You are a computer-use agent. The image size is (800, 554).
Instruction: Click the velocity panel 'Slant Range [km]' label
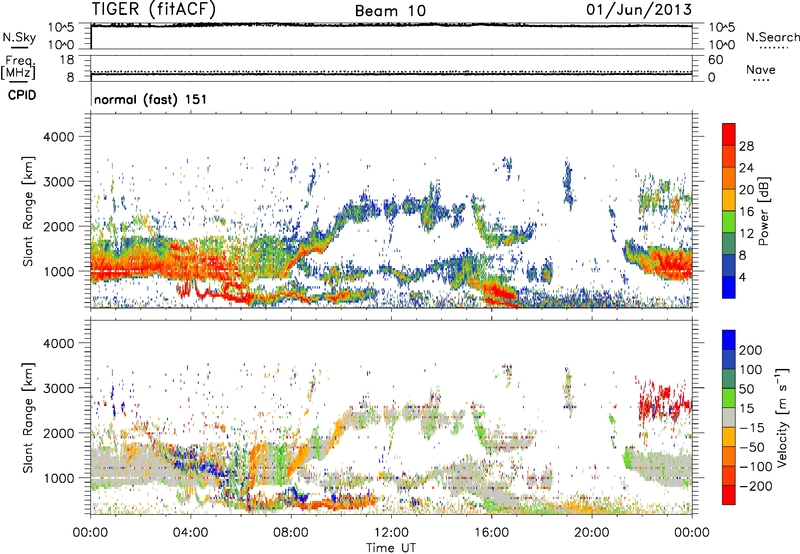[28, 417]
